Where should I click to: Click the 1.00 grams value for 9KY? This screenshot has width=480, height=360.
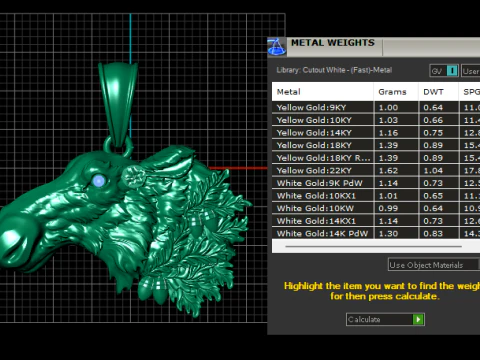388,107
